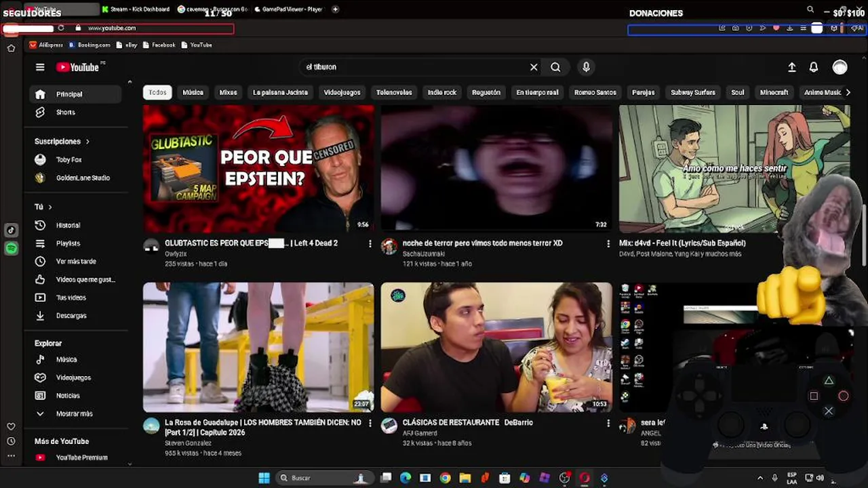Open the Spotify icon in the browser sidebar
Image resolution: width=868 pixels, height=488 pixels.
[11, 249]
